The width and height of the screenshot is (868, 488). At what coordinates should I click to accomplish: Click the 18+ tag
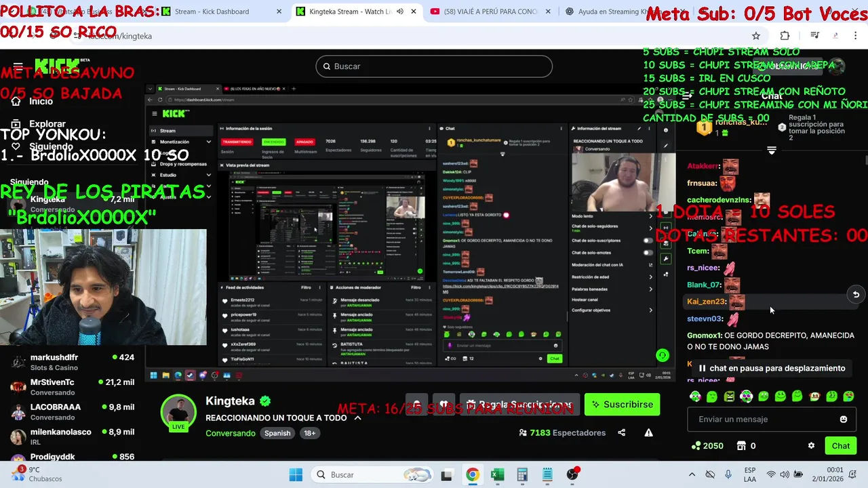tap(309, 433)
